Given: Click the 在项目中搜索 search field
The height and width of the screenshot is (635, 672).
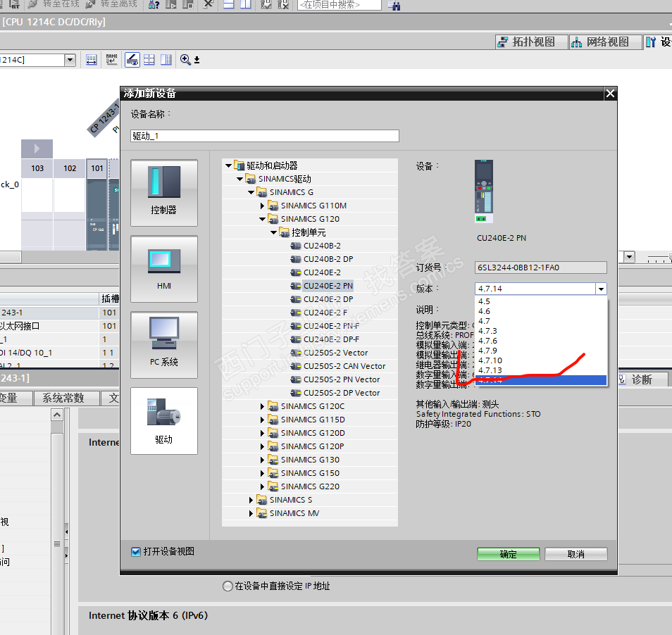Looking at the screenshot, I should tap(340, 5).
